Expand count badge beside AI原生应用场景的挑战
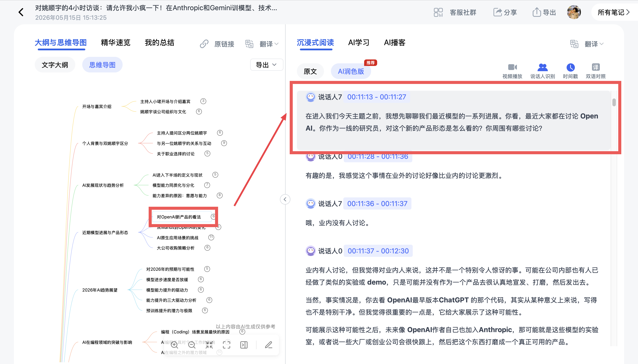The width and height of the screenshot is (638, 364). click(211, 237)
